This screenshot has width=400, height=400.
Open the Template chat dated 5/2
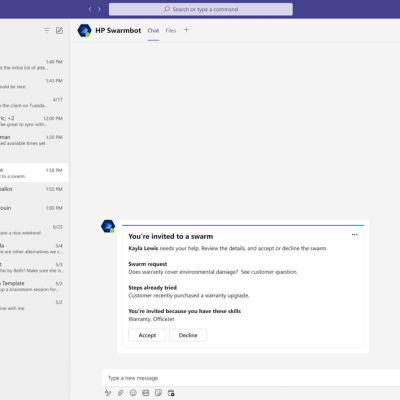pos(34,286)
